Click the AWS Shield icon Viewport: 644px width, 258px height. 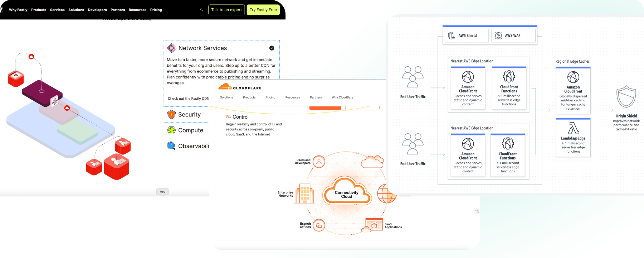(452, 35)
